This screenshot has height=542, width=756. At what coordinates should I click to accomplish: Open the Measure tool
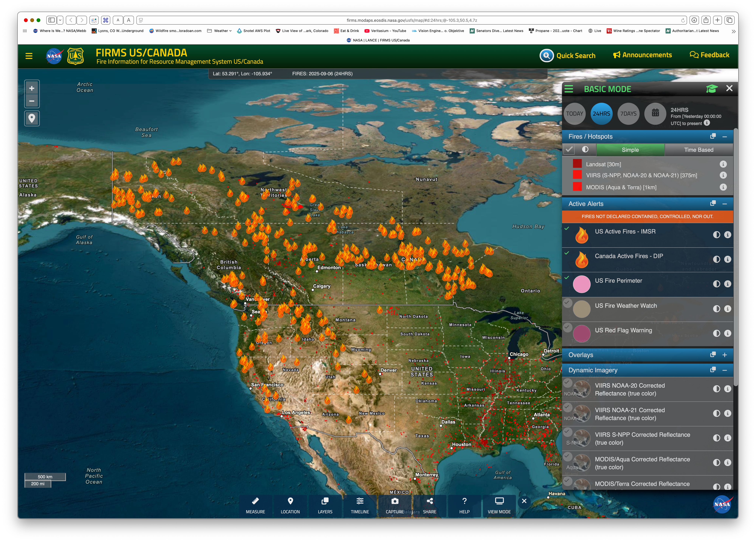[255, 505]
